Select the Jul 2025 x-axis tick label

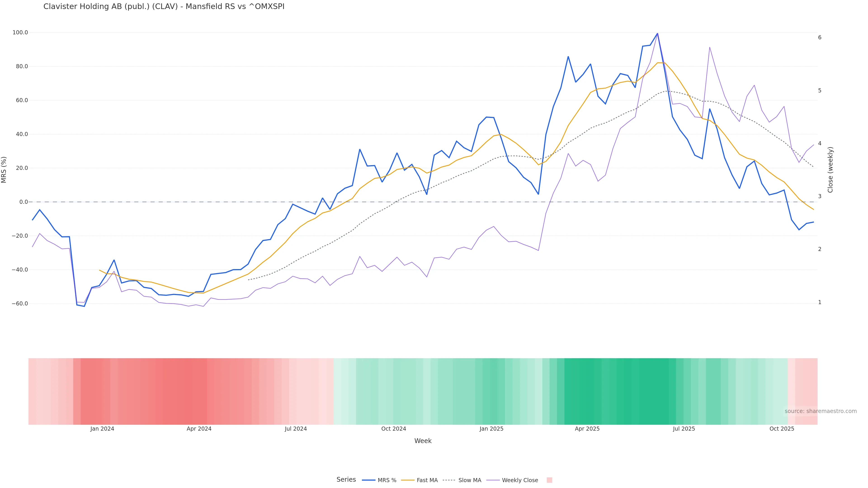[x=684, y=429]
